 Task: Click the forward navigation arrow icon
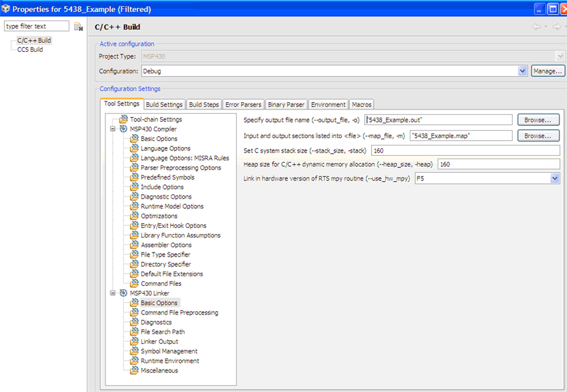tap(557, 27)
